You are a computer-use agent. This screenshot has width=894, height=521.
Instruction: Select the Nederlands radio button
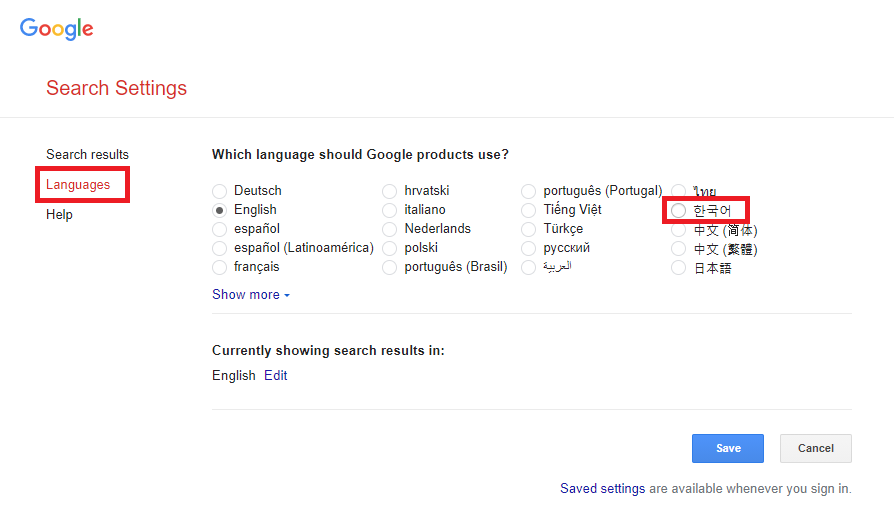pos(389,229)
